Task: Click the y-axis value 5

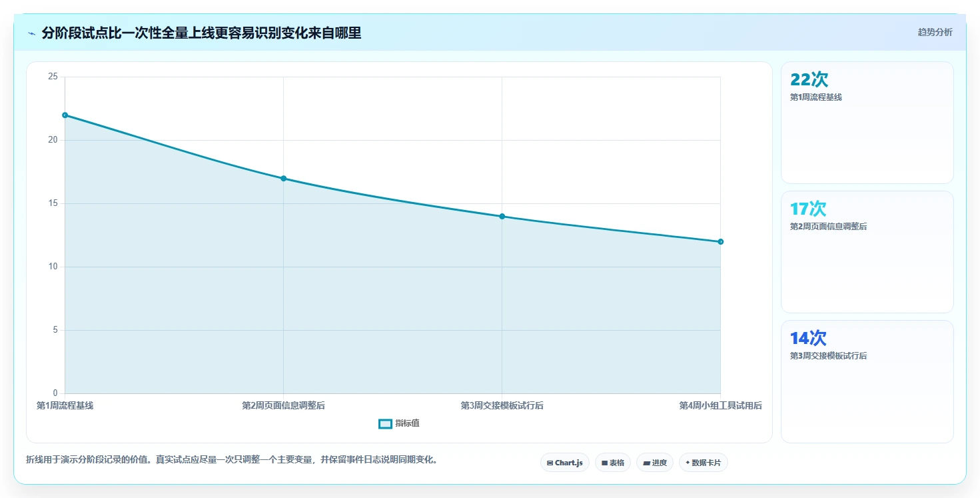Action: click(x=55, y=331)
